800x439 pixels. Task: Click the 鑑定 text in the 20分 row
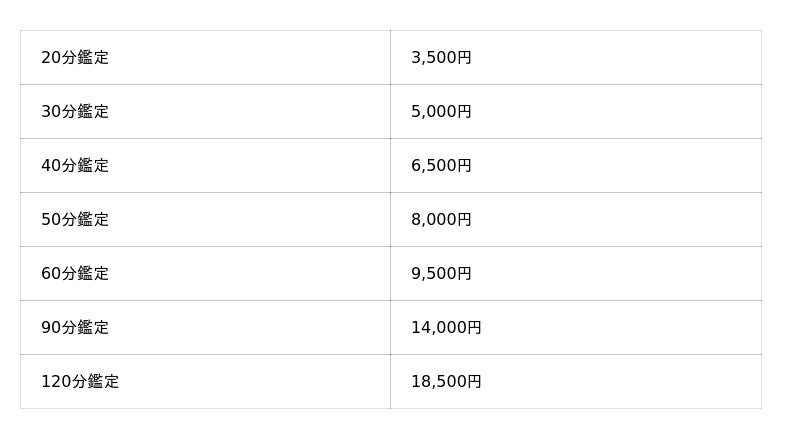point(93,58)
